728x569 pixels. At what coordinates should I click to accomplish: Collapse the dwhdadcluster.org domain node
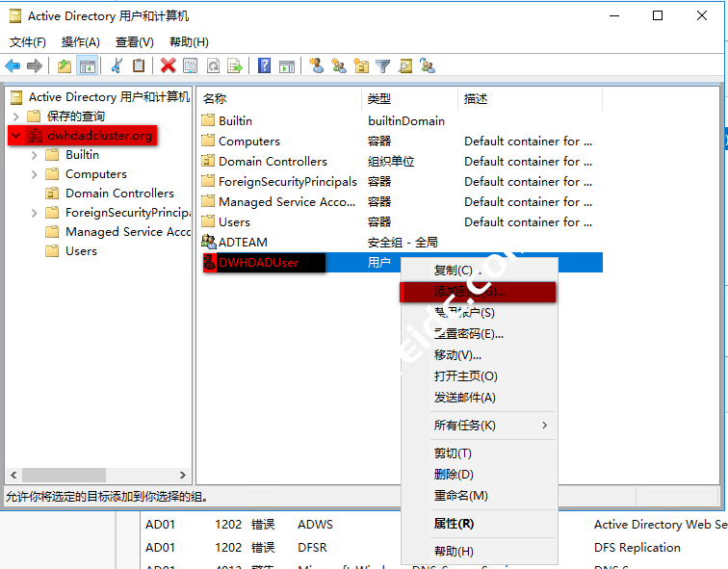[16, 136]
